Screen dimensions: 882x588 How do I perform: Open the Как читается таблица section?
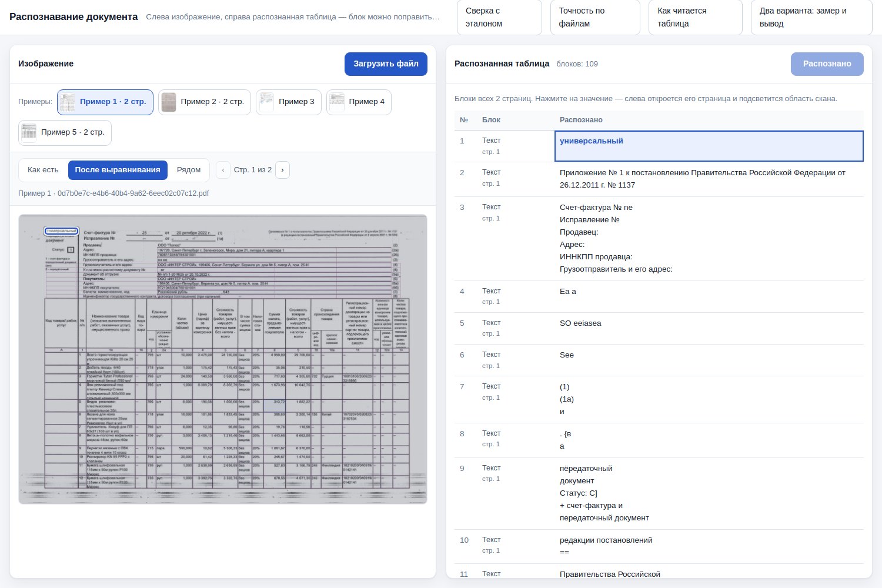coord(696,17)
